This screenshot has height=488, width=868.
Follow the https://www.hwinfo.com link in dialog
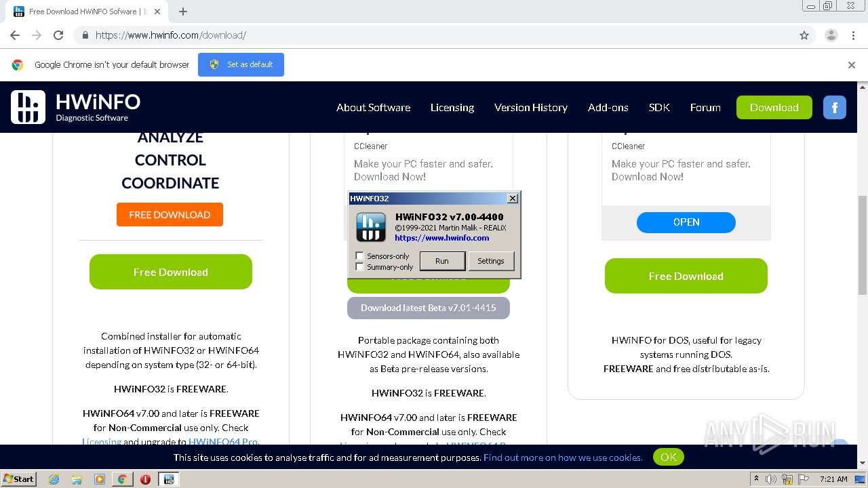441,238
